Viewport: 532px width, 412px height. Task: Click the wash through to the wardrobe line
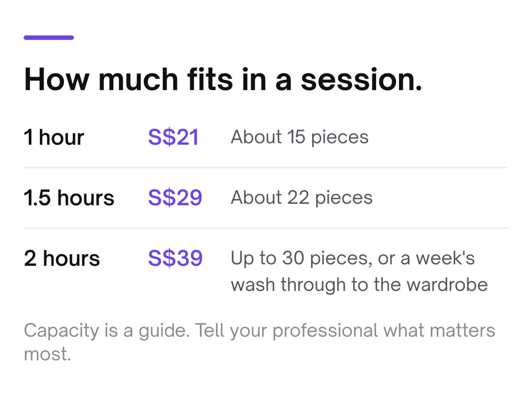[x=359, y=285]
